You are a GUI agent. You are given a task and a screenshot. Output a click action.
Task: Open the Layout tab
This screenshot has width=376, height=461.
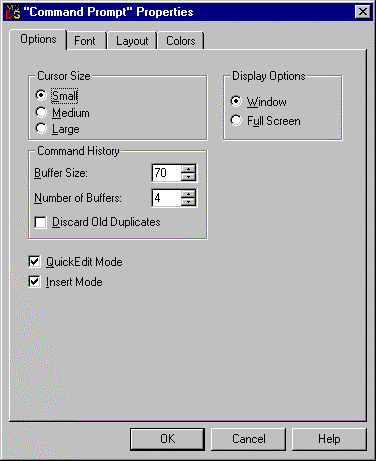pos(132,41)
